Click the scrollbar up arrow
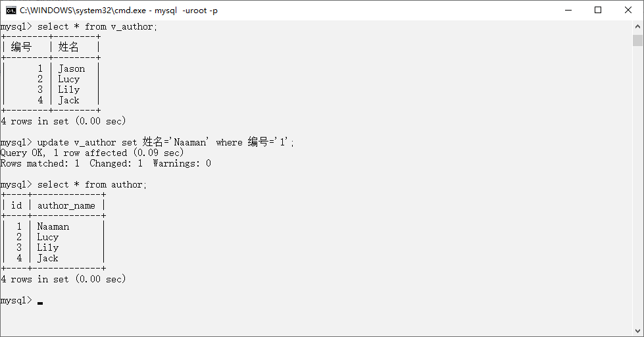Screen dimensions: 644x337 (637, 27)
